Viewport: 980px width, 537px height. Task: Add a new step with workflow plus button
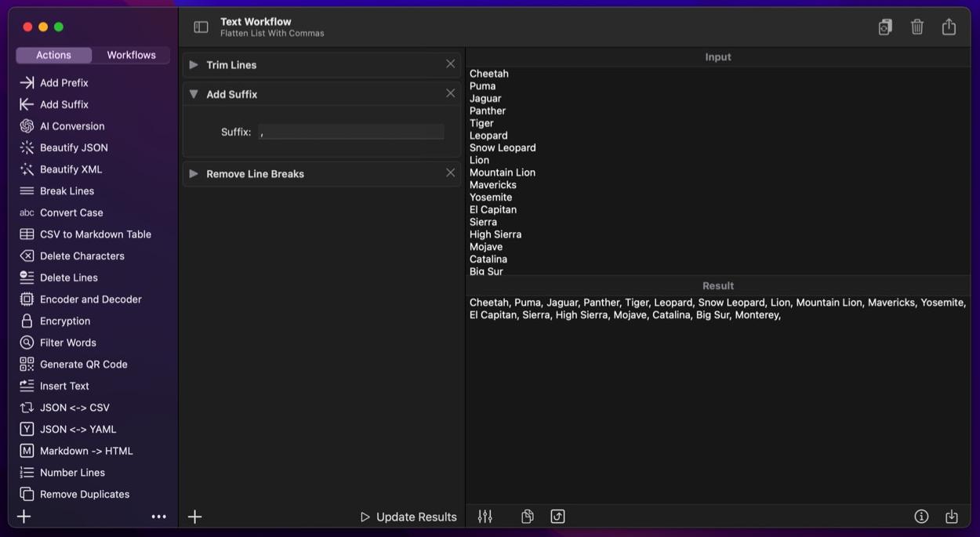(x=195, y=517)
